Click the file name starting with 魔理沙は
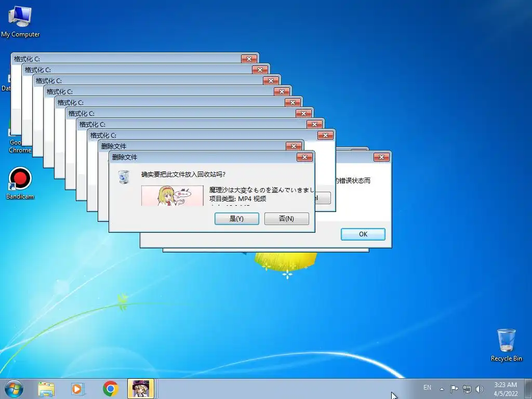This screenshot has width=532, height=399. click(262, 190)
